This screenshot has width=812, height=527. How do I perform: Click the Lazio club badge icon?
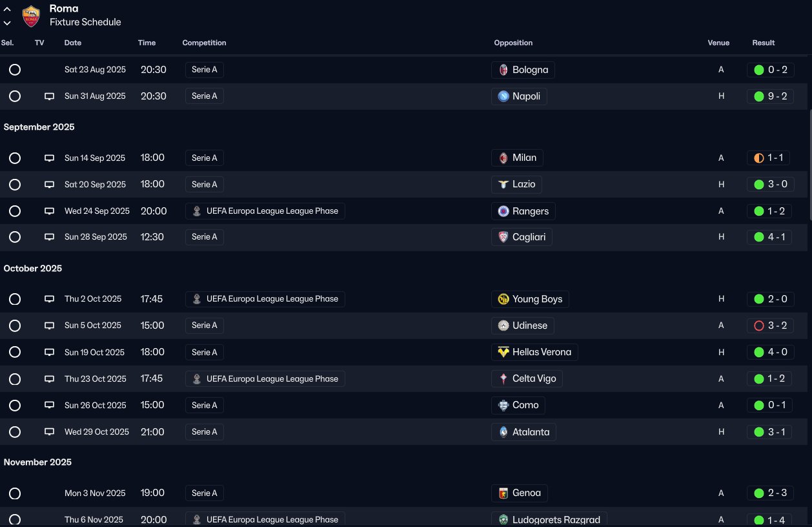pos(503,185)
